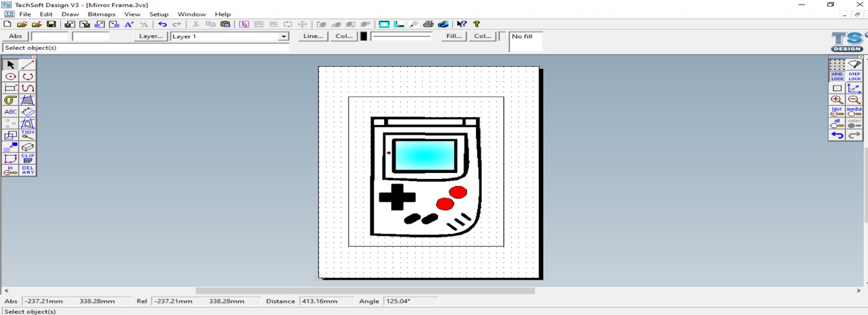Image resolution: width=868 pixels, height=315 pixels.
Task: Select the hatch fill tool
Action: coord(28,100)
